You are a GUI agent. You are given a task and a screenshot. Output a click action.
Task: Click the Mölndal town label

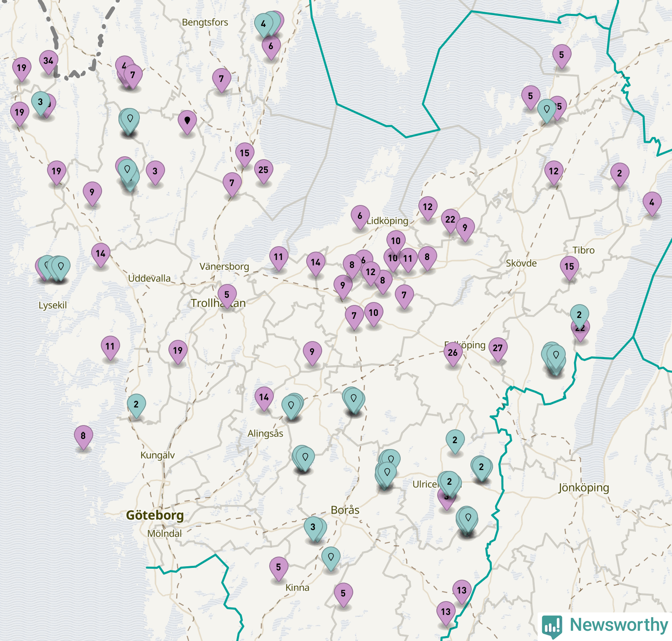click(165, 533)
